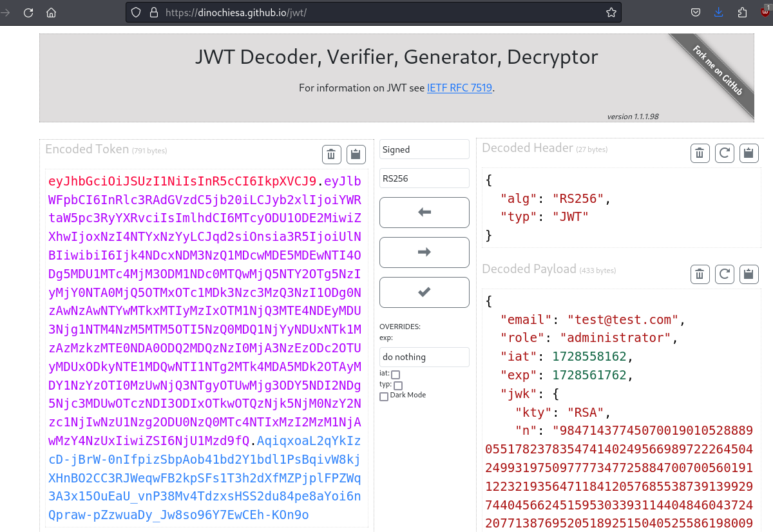Click the Encoded Token clipboard copy icon

pyautogui.click(x=356, y=154)
